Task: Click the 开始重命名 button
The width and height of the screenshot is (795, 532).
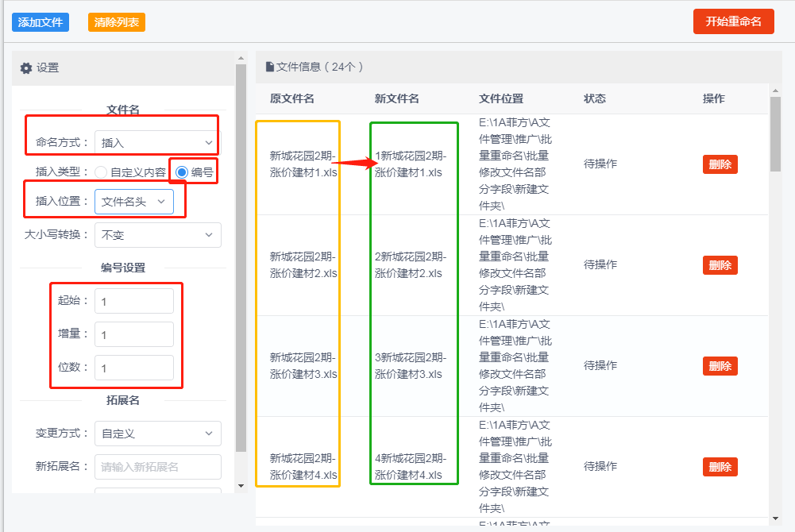Action: click(x=734, y=21)
